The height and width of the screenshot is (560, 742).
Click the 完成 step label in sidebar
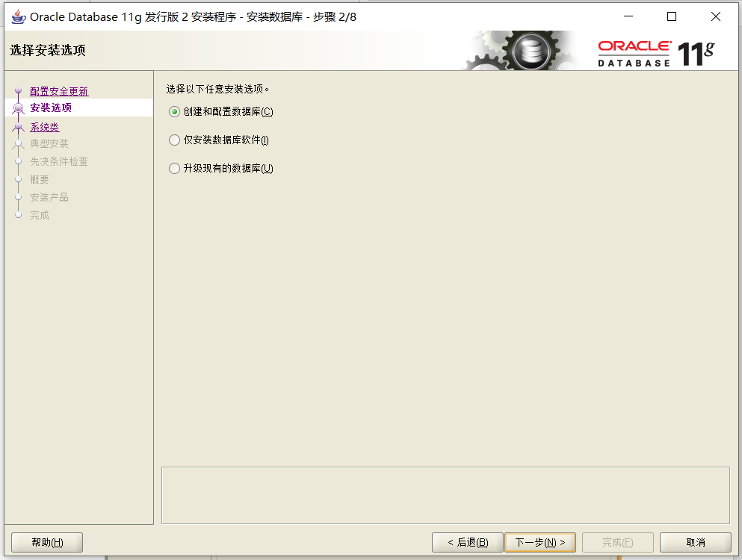click(x=40, y=215)
